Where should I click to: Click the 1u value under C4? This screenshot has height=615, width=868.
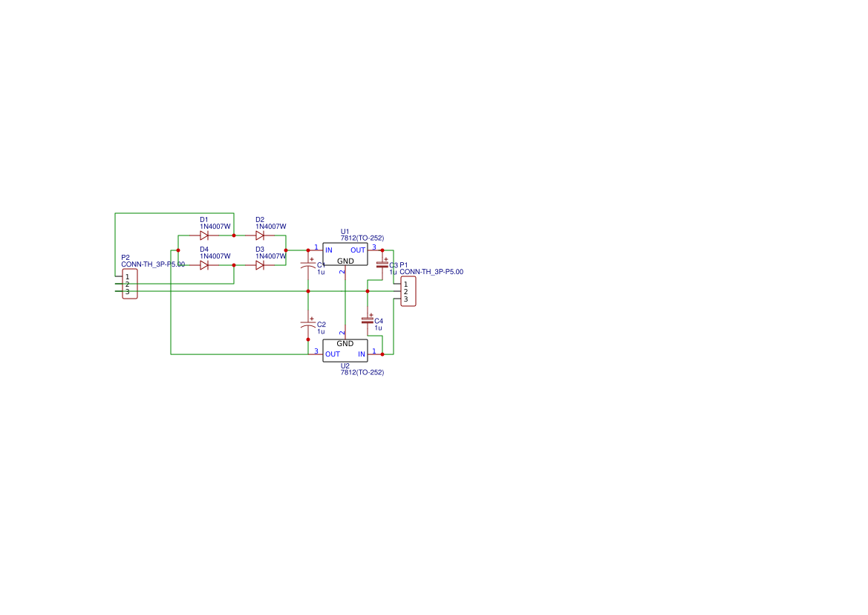coord(378,328)
